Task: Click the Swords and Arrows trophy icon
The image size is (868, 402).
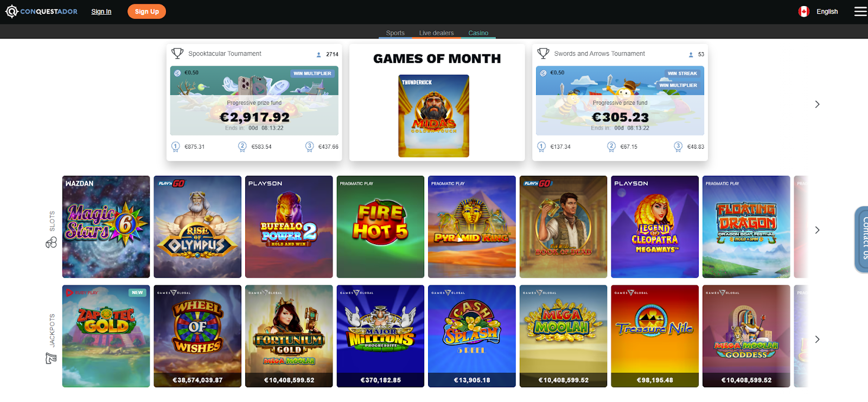Action: 543,53
